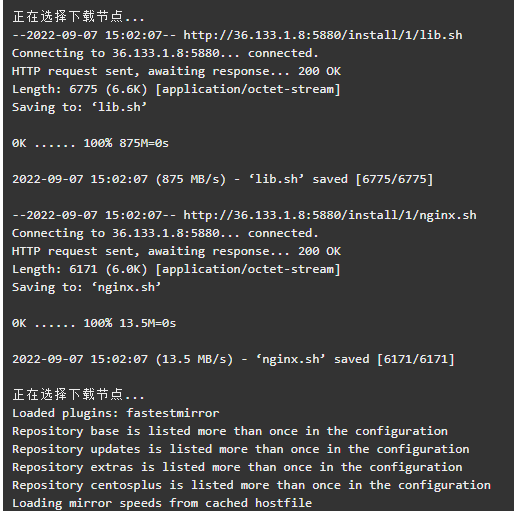This screenshot has height=511, width=514.
Task: Click the first '正在选择下载节点...' line
Action: pos(79,16)
